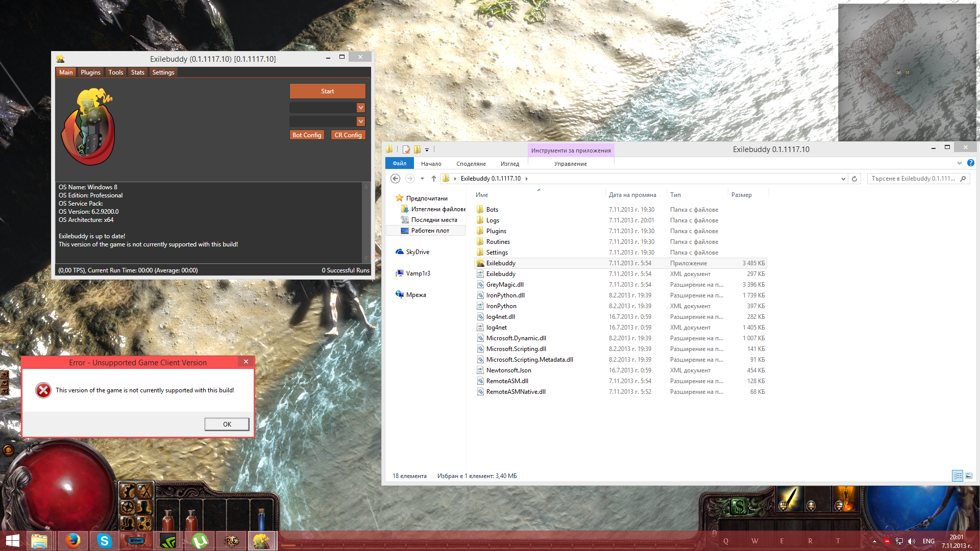Open the Изглед ribbon tab
The image size is (980, 551).
click(x=509, y=164)
